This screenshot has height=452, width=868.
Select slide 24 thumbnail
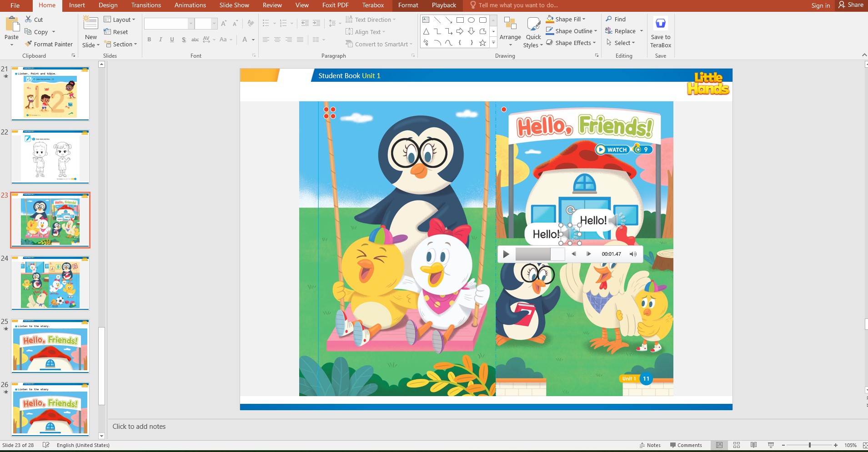point(50,283)
